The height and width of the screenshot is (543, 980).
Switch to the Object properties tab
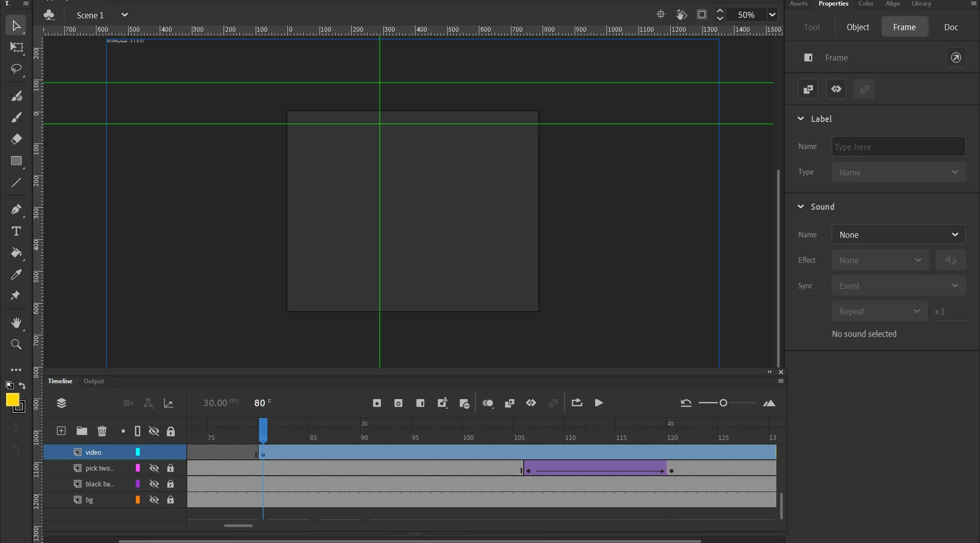point(857,27)
